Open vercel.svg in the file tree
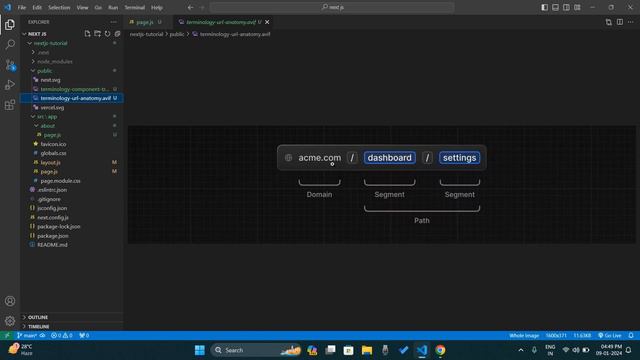Image resolution: width=640 pixels, height=360 pixels. pos(52,108)
